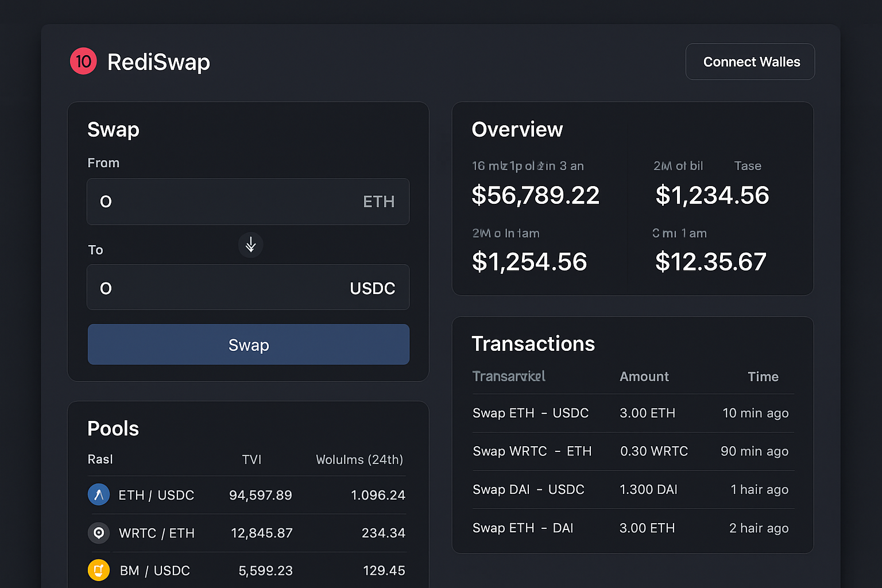Click the red circular 10 badge
Viewport: 882px width, 588px height.
click(83, 61)
